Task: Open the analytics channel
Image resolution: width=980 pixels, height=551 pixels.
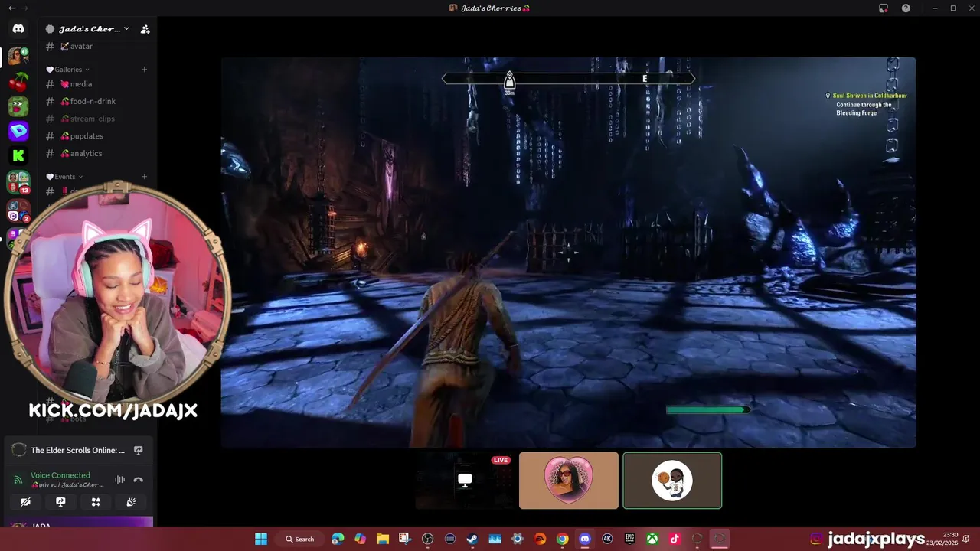Action: tap(96, 153)
